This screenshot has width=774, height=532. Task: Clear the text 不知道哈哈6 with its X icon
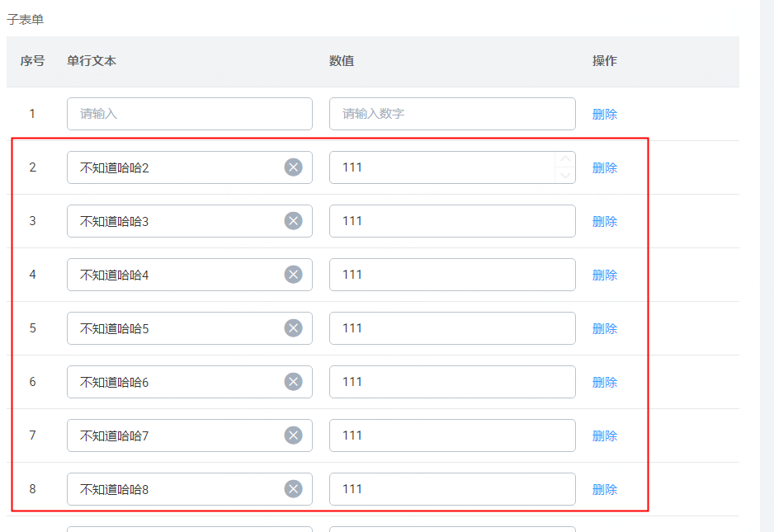tap(293, 382)
